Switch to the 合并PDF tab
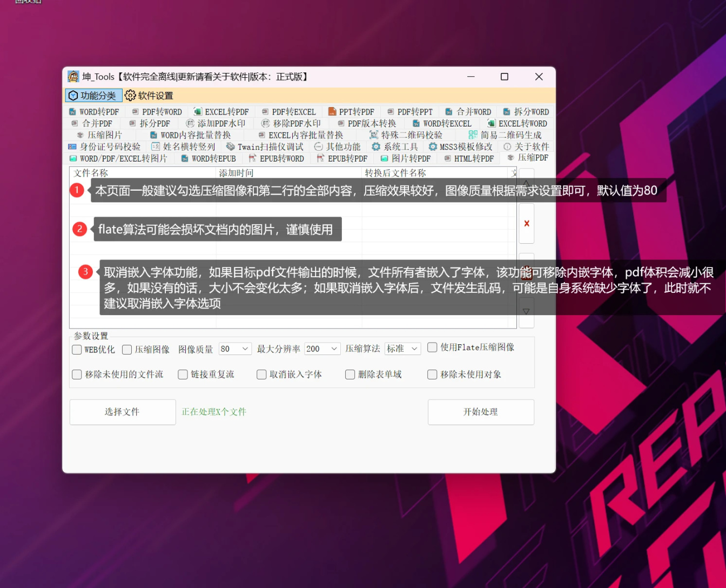Viewport: 726px width, 588px height. [x=91, y=123]
